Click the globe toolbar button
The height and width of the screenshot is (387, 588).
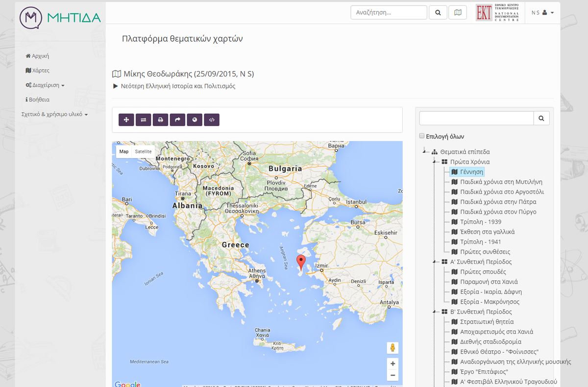(x=195, y=120)
